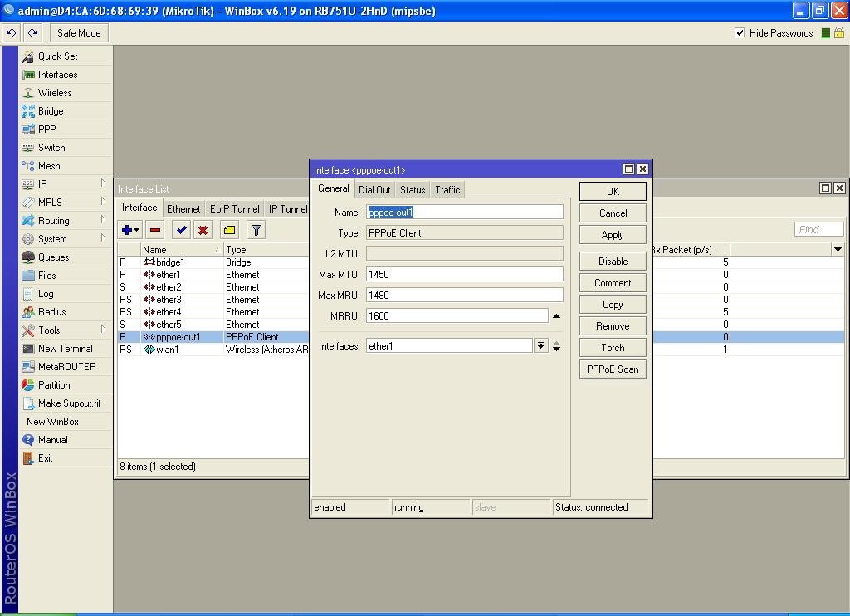This screenshot has width=850, height=616.
Task: Click the red X disable button
Action: click(x=203, y=230)
